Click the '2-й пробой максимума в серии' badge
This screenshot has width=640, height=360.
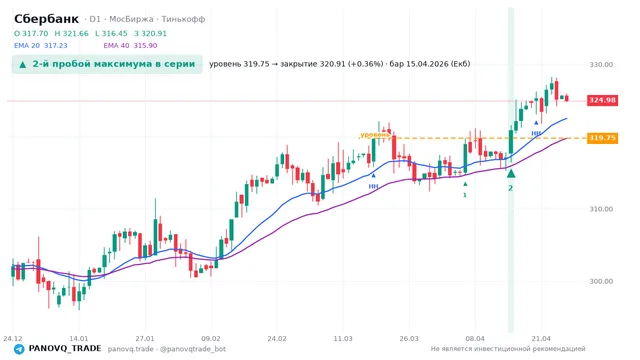coord(107,64)
